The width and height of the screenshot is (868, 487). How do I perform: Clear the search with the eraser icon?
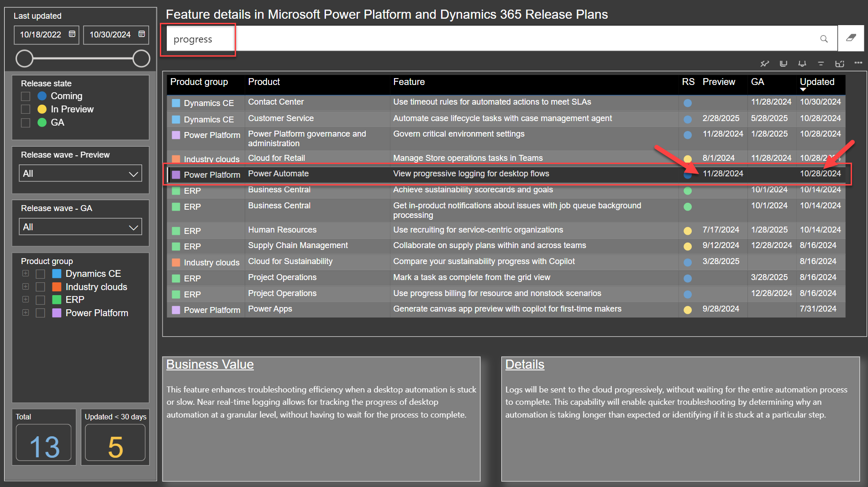tap(851, 38)
